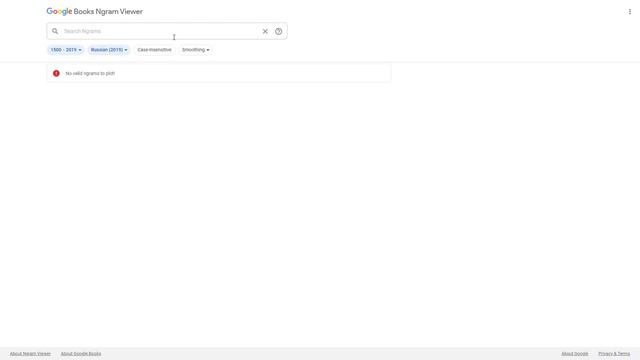Open the search help question icon
This screenshot has height=360, width=640.
278,31
